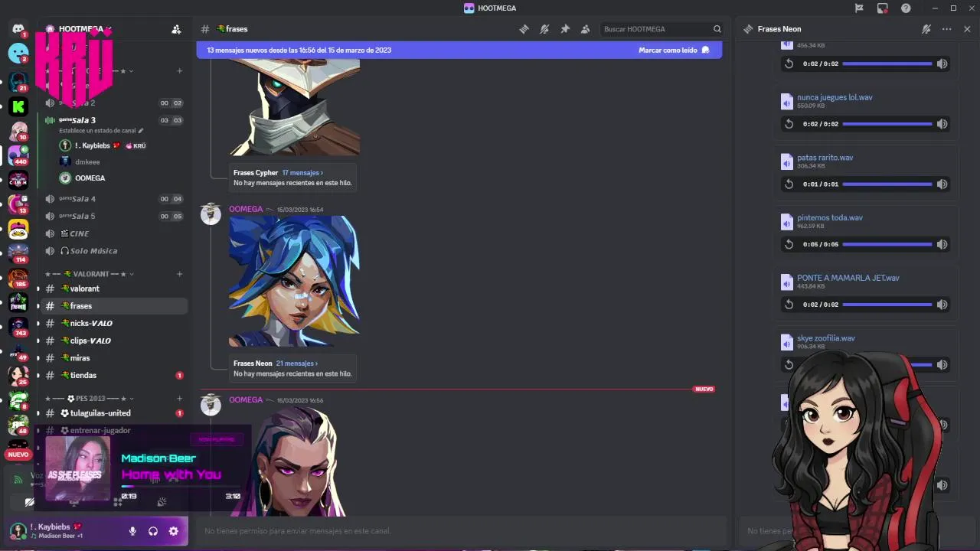Open the tiendas channel
The width and height of the screenshot is (980, 551).
pyautogui.click(x=114, y=375)
